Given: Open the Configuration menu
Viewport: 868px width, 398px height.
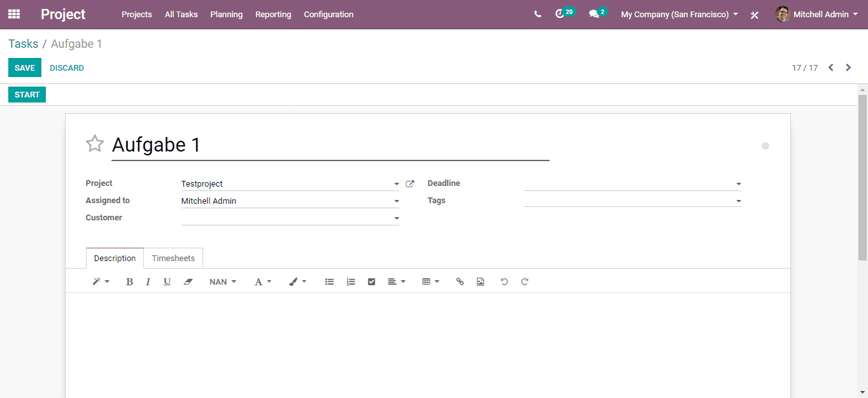Looking at the screenshot, I should pos(329,14).
